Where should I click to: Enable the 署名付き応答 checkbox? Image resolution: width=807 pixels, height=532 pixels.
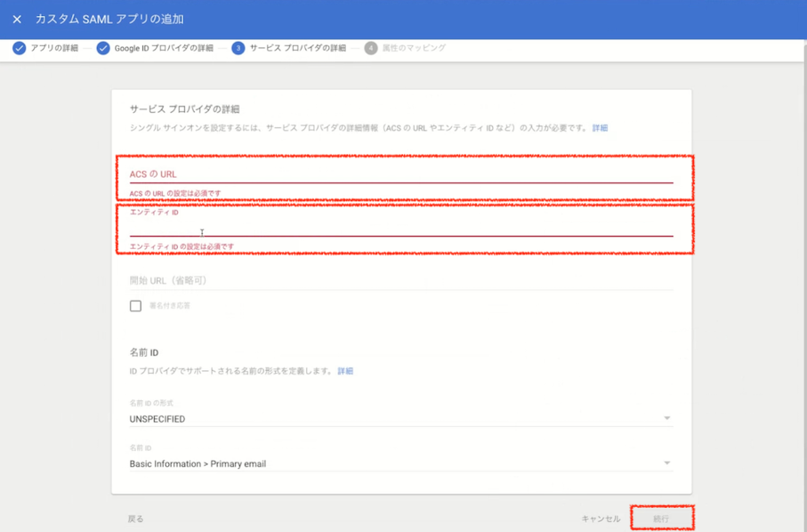point(135,306)
